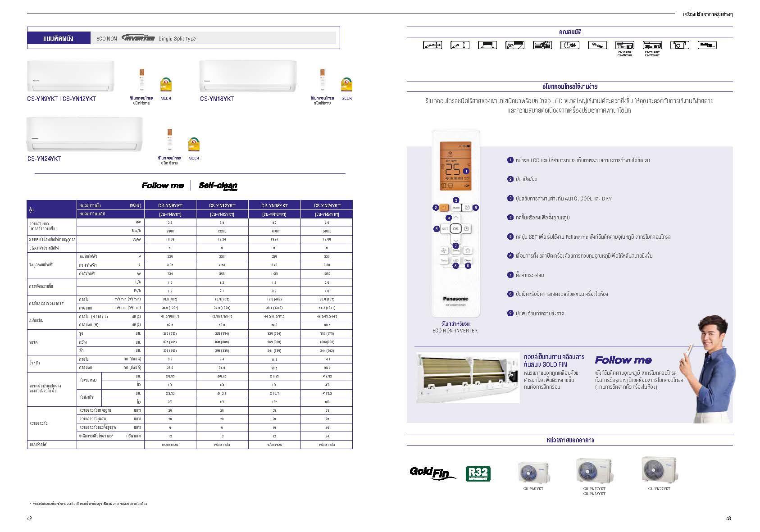Select the outdoor unit image above CU-YN12YKT
Viewport: 760px width, 532px height.
coord(594,470)
